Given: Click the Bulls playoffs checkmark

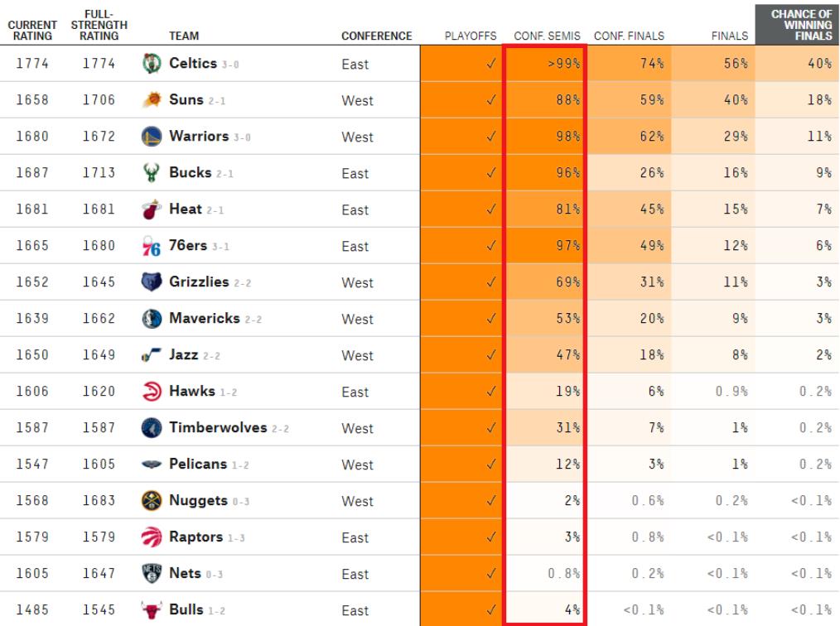Looking at the screenshot, I should (491, 611).
